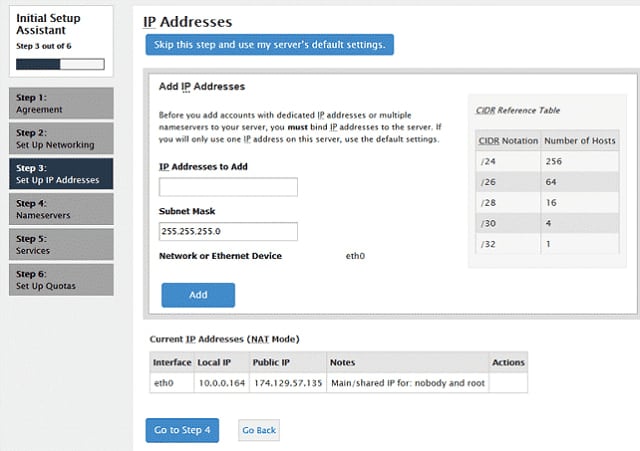
Task: Select Step 3: Set Up IP Addresses
Action: coord(62,174)
